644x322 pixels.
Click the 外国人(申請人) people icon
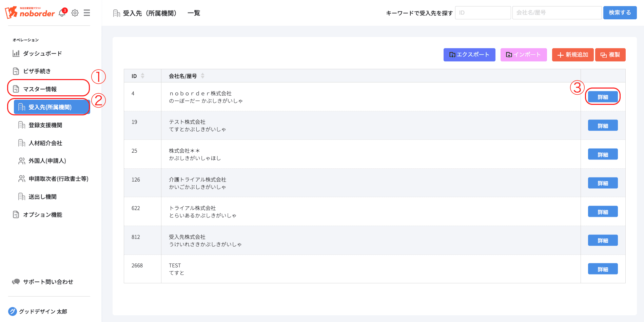[22, 161]
